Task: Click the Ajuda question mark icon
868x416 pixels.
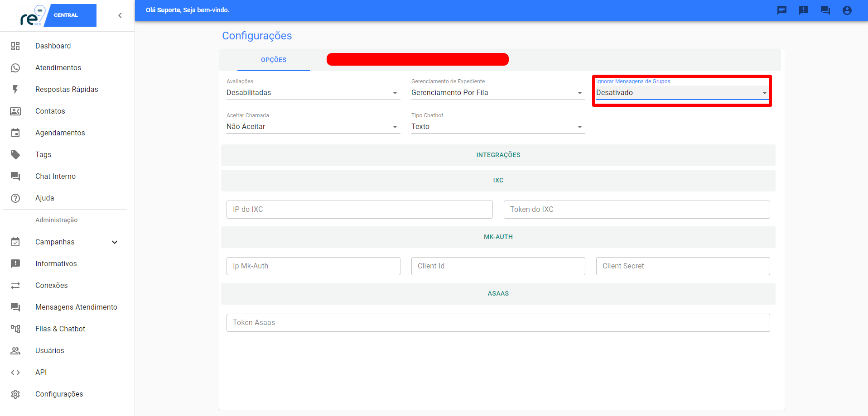Action: pos(15,198)
